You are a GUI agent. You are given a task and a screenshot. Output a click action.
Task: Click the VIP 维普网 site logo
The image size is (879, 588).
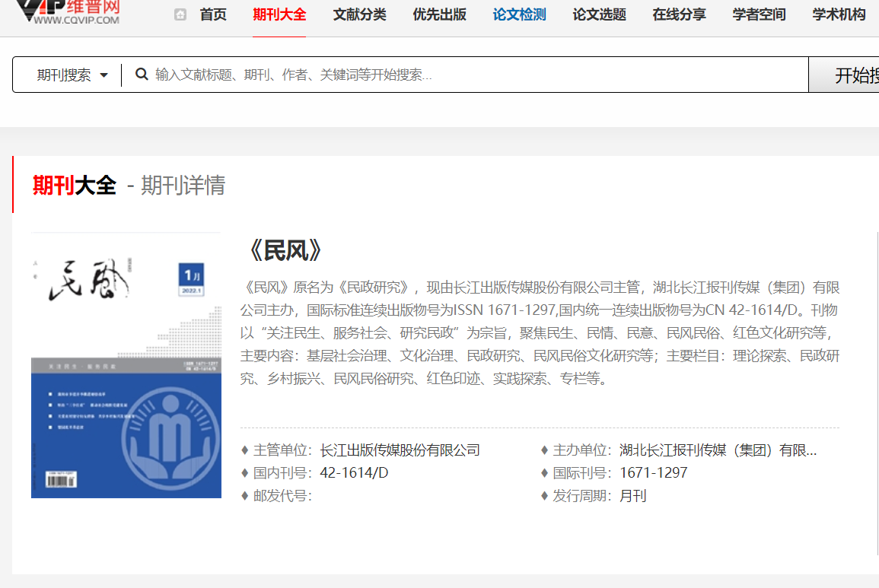68,12
